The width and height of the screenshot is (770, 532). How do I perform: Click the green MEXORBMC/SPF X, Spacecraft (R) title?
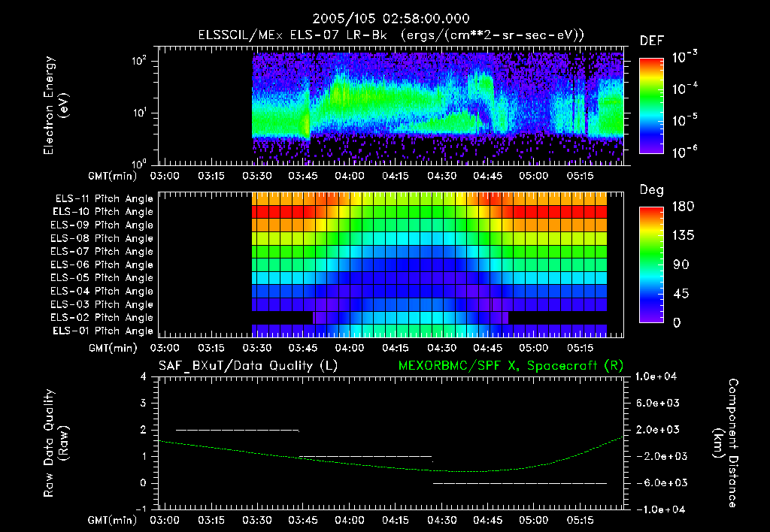tap(511, 366)
